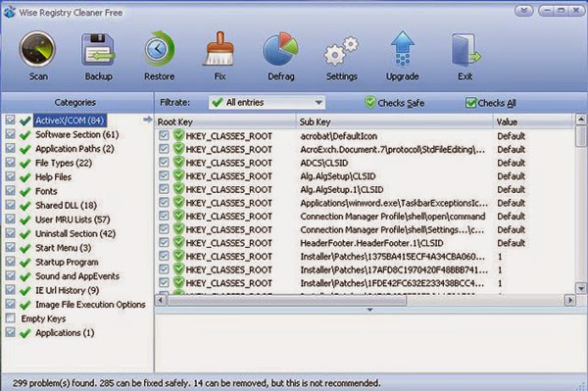The width and height of the screenshot is (588, 391).
Task: Click the Checks Safe button
Action: pos(395,103)
